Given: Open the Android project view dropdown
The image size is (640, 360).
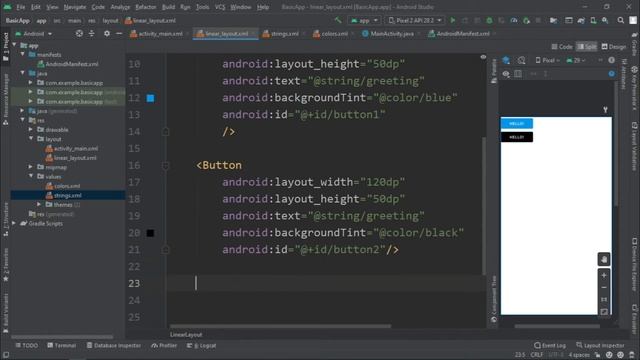Looking at the screenshot, I should pos(33,33).
